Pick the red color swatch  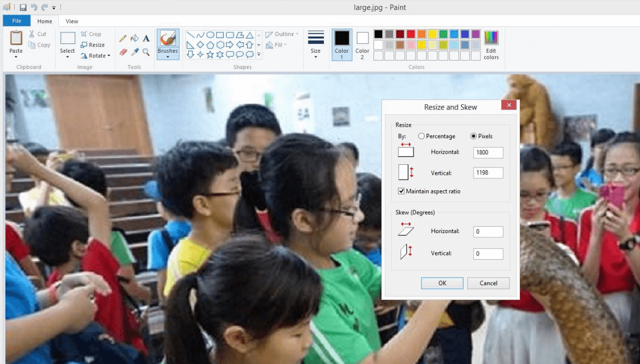pos(411,34)
